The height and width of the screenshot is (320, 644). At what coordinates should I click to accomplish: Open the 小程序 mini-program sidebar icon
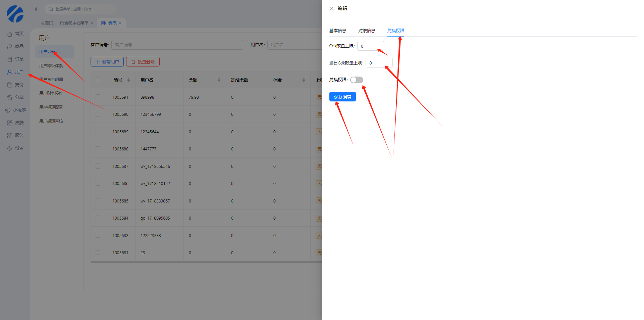click(x=8, y=110)
